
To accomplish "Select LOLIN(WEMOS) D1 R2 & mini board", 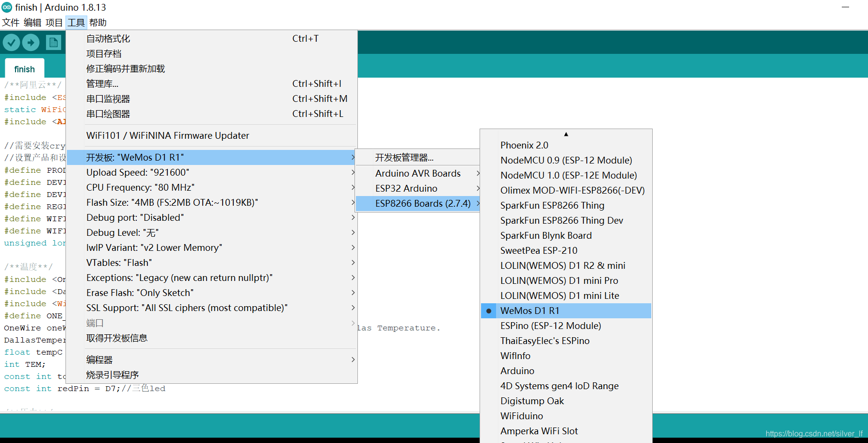I will (x=566, y=265).
